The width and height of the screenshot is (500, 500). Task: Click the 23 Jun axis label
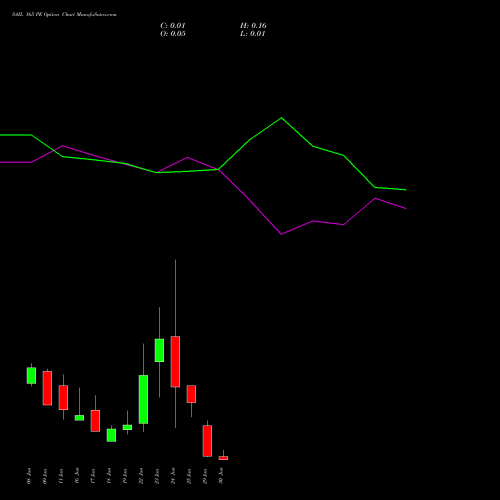click(157, 476)
